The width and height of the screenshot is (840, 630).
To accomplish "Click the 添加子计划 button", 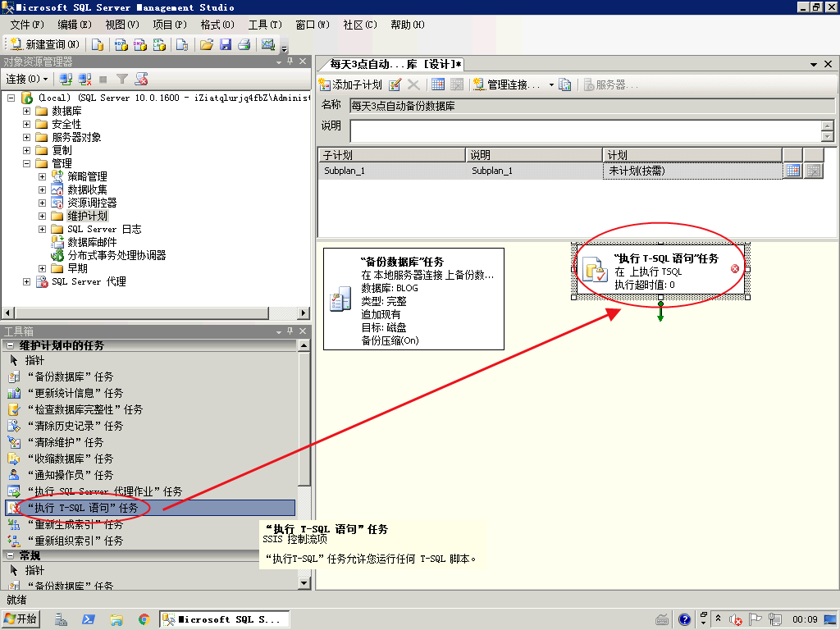I will coord(350,84).
